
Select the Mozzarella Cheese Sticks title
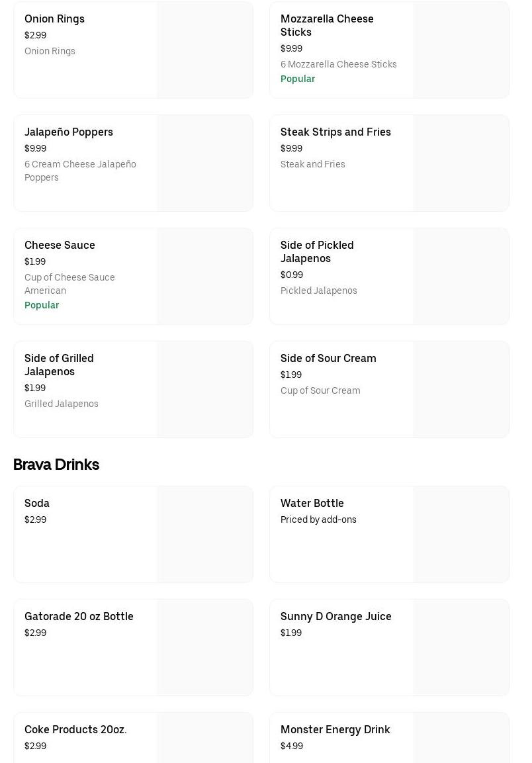click(327, 25)
